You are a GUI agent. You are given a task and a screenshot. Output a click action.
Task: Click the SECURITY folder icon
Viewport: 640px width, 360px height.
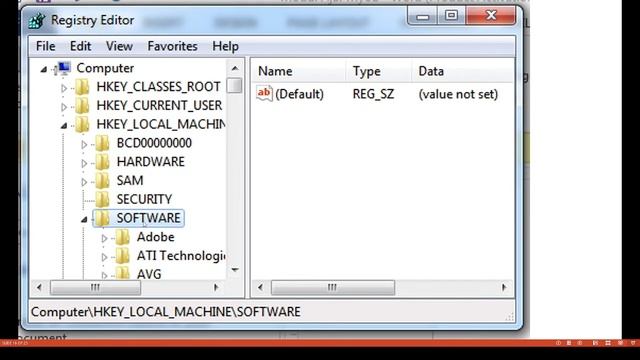tap(102, 200)
